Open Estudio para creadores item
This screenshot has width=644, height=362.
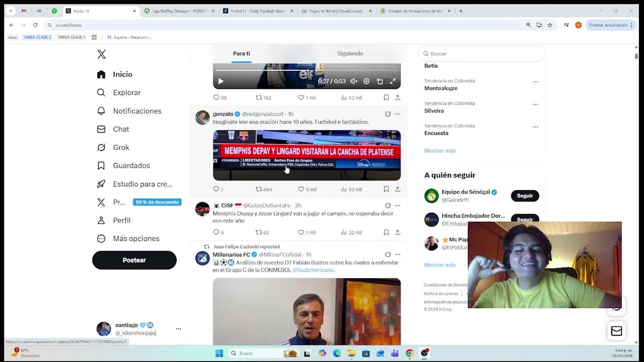click(x=134, y=184)
